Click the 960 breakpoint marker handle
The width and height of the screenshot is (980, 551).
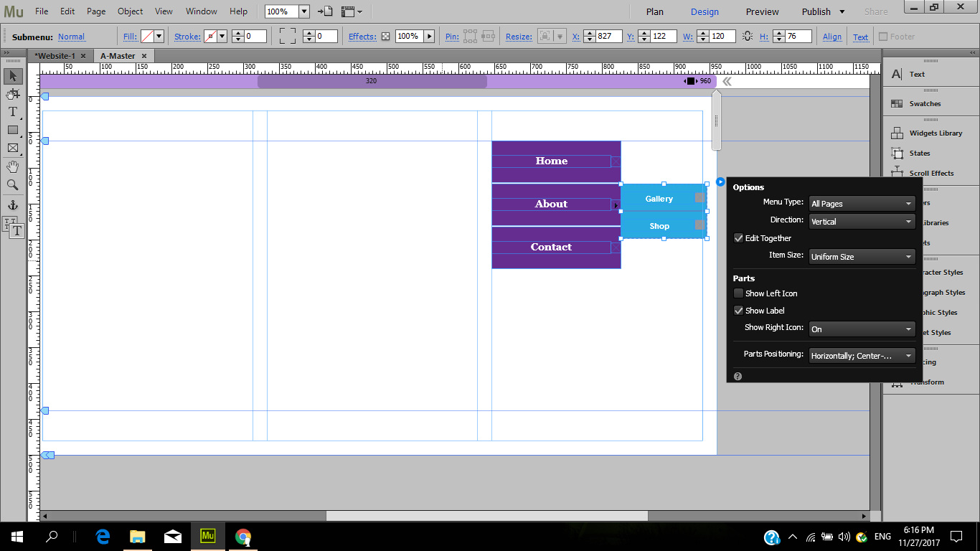tap(691, 81)
